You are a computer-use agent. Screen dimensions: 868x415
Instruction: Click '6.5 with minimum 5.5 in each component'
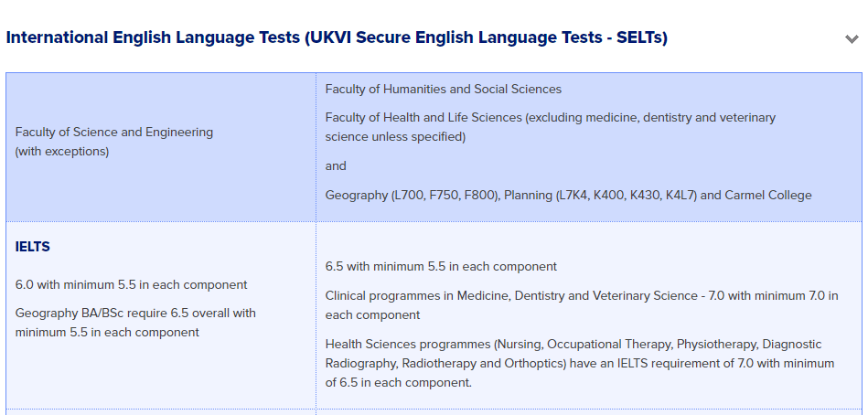click(x=441, y=267)
